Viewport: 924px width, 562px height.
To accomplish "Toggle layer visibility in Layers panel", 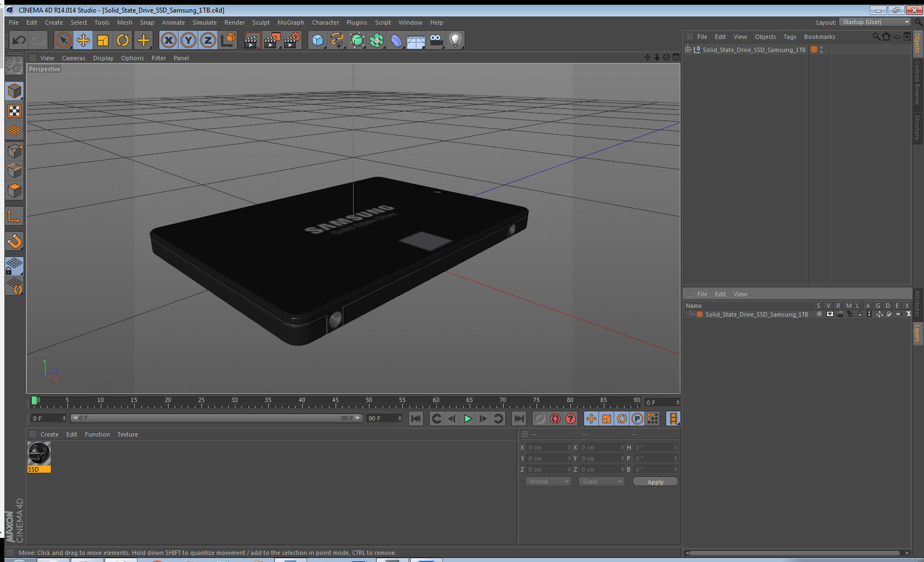I will coord(830,314).
